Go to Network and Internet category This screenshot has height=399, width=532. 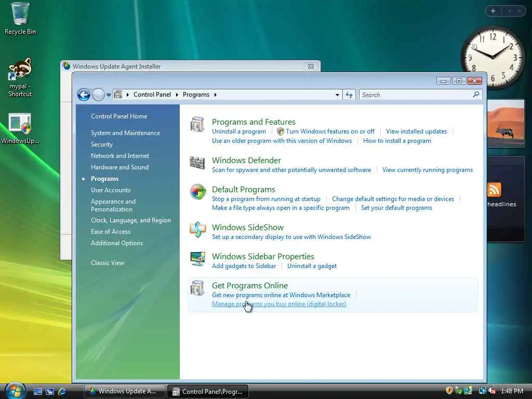point(120,156)
